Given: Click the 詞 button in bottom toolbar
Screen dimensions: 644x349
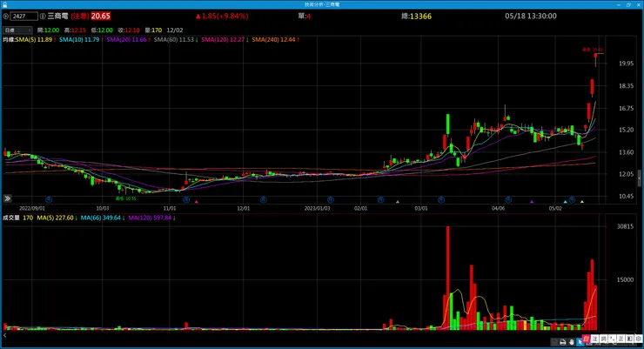Looking at the screenshot, I should (603, 339).
